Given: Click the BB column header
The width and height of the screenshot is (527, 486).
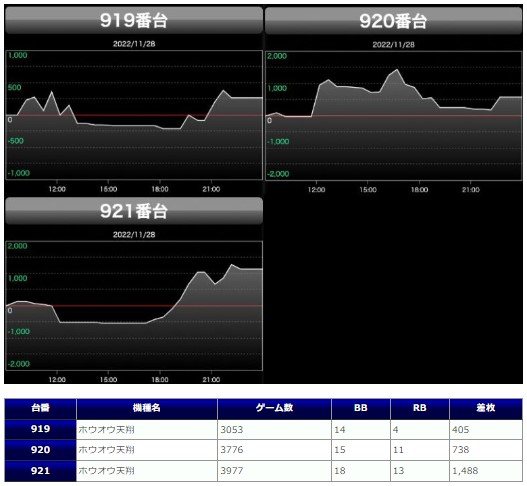Looking at the screenshot, I should (361, 408).
